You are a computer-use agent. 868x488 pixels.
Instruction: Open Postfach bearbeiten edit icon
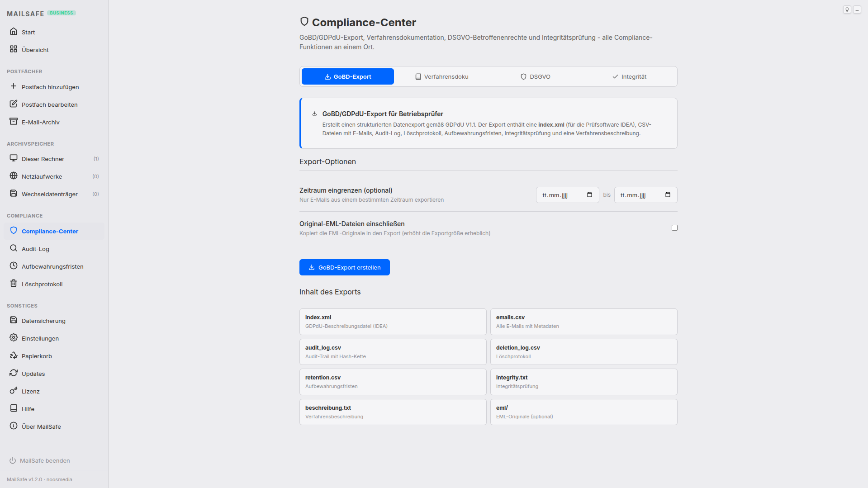coord(14,104)
